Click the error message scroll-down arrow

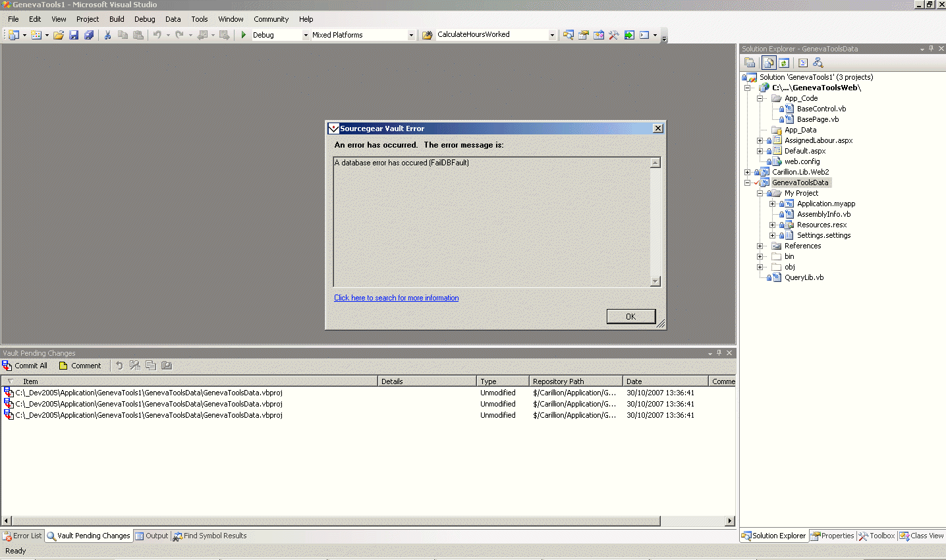click(655, 281)
